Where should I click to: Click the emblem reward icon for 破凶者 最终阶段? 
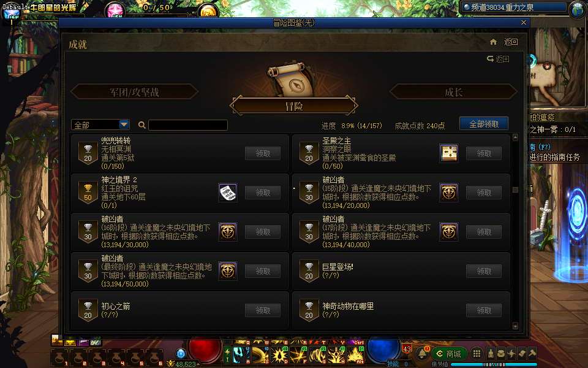pos(228,271)
